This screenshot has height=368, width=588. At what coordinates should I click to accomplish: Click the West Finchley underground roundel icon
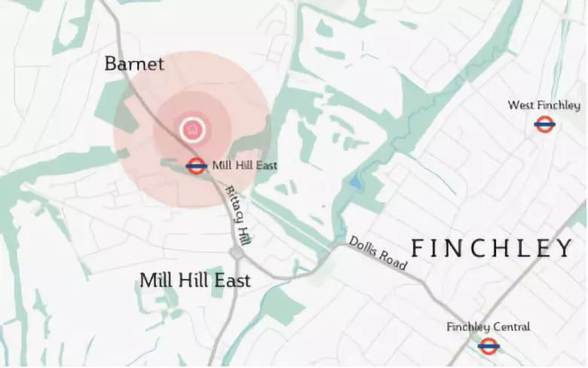545,124
